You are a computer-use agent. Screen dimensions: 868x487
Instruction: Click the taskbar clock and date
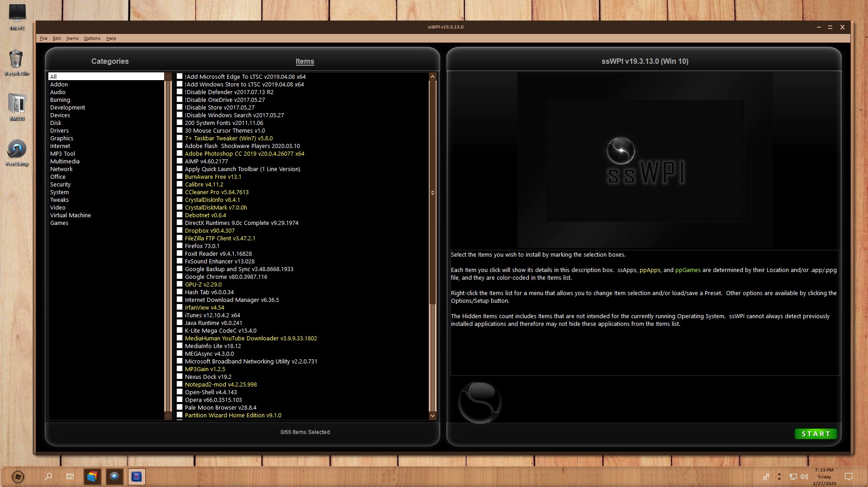pyautogui.click(x=824, y=477)
